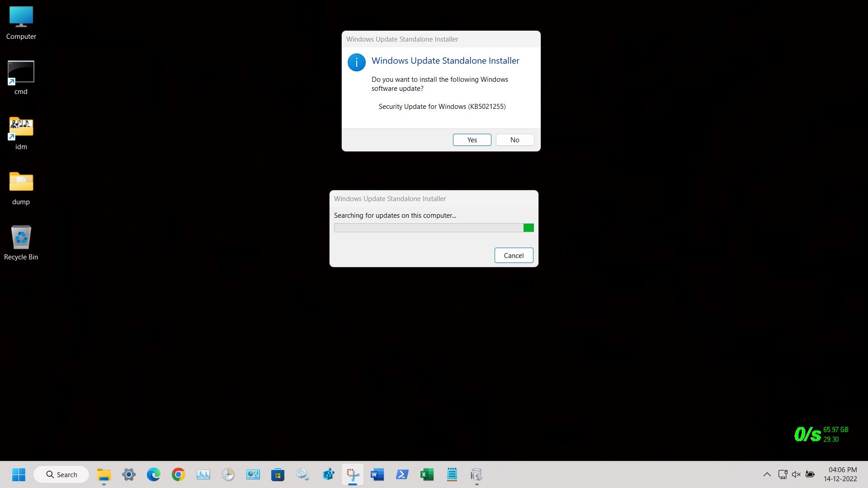The width and height of the screenshot is (868, 488).
Task: Click the battery charging tray icon
Action: (810, 474)
